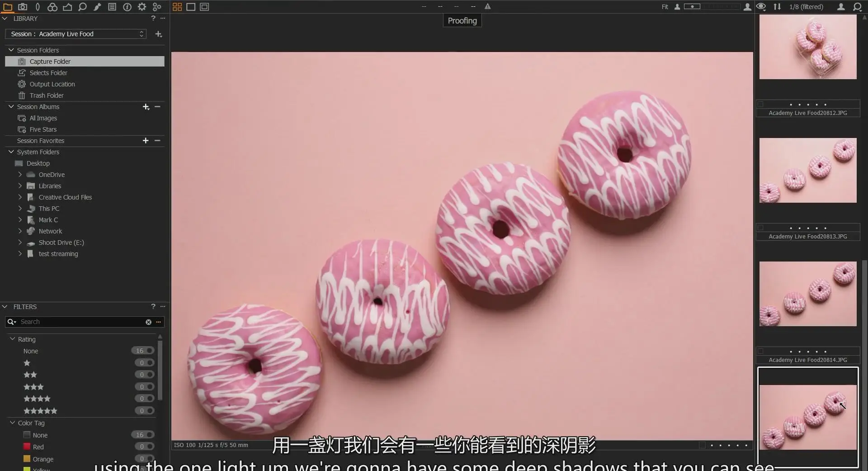Open the Exposure tool tab
This screenshot has height=471, width=868.
pyautogui.click(x=67, y=7)
